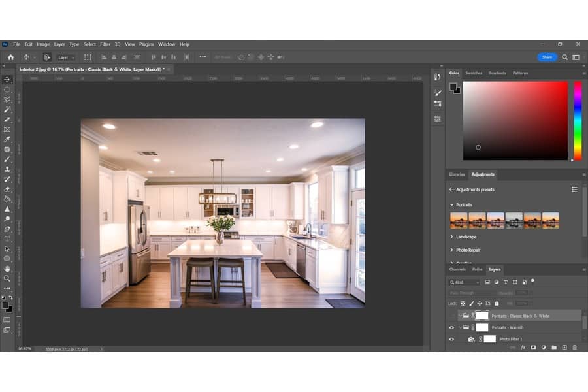Toggle lock all padlock icon
The width and height of the screenshot is (588, 392).
[497, 303]
